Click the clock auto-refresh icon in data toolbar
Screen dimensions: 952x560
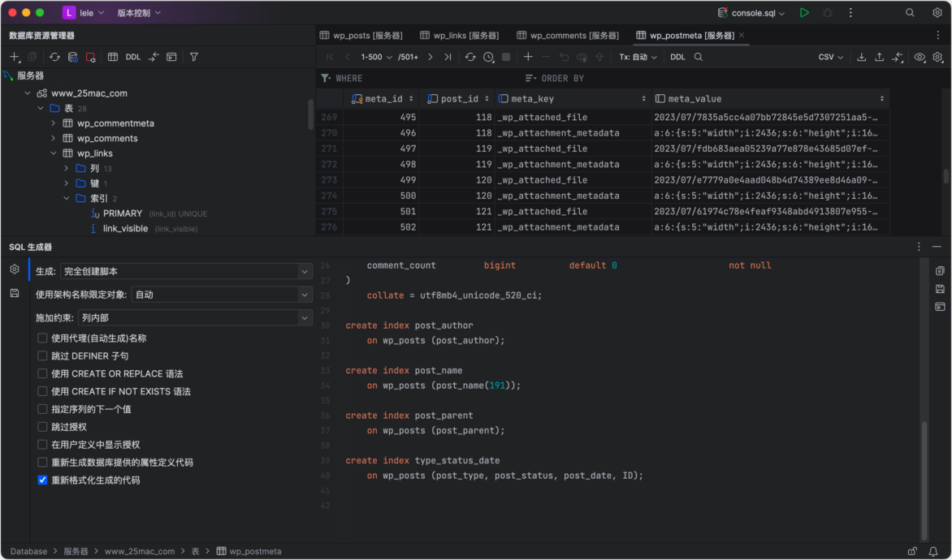pyautogui.click(x=488, y=57)
